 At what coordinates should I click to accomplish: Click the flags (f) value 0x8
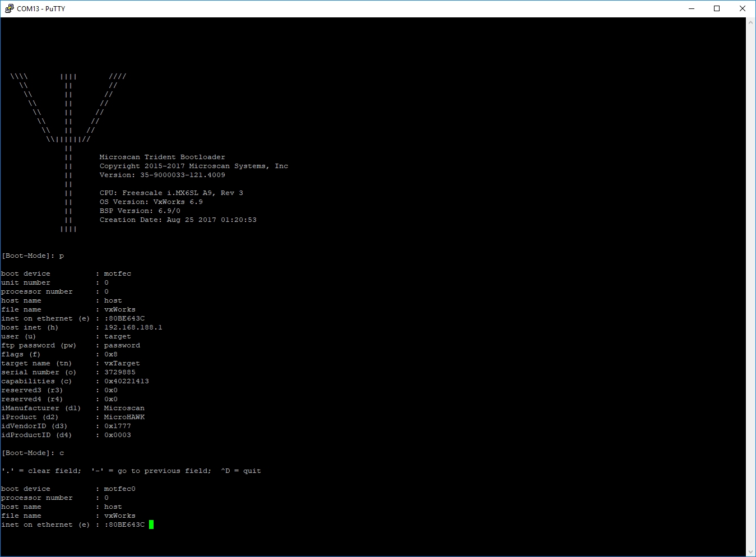point(111,354)
